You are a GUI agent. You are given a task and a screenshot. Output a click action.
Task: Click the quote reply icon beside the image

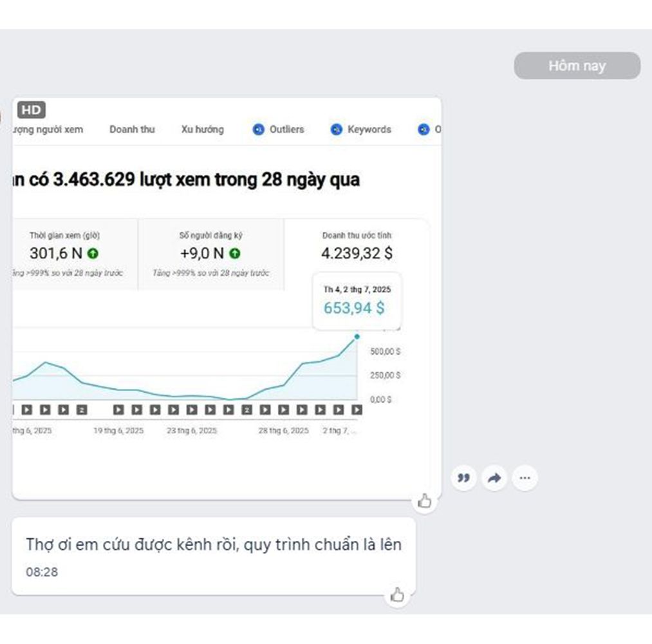[x=463, y=478]
